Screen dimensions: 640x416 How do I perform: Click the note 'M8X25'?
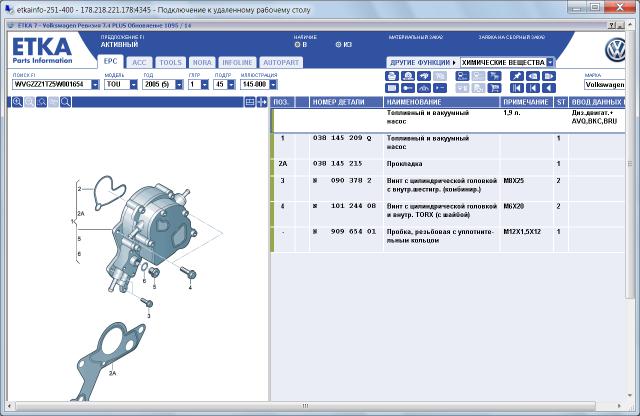pos(513,180)
